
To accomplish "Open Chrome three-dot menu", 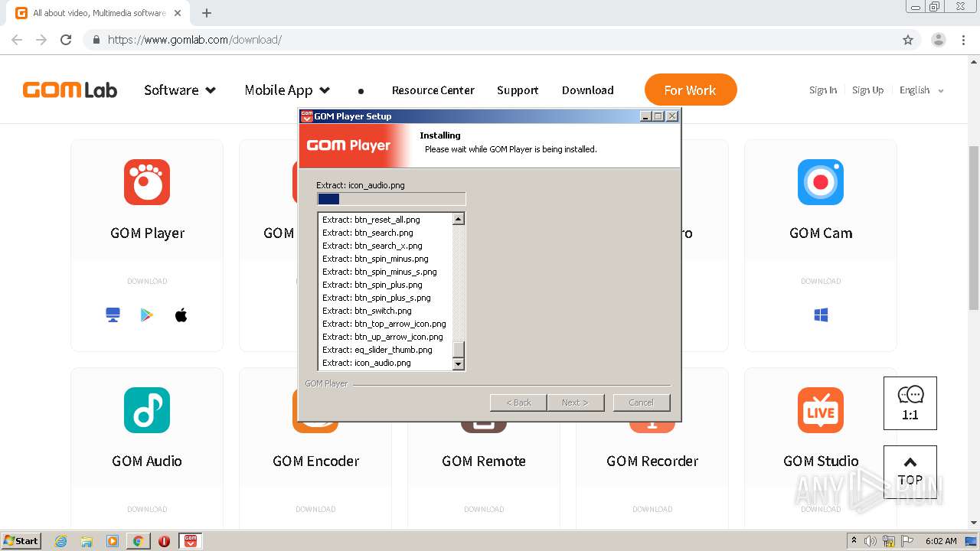I will (964, 40).
